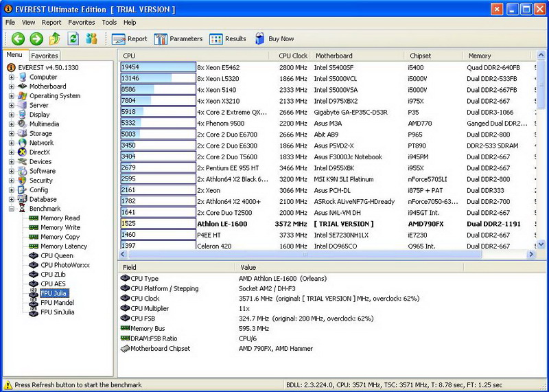Image resolution: width=549 pixels, height=392 pixels.
Task: Collapse the Benchmark tree node
Action: [12, 209]
